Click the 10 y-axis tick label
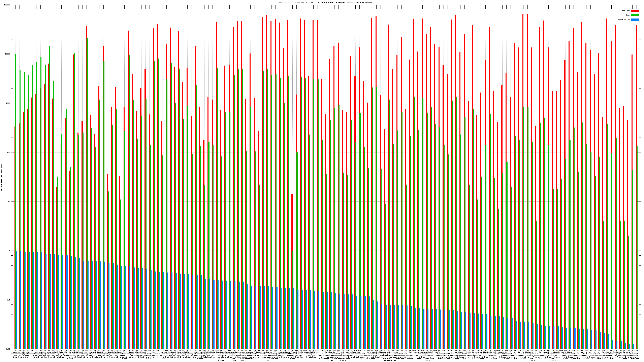 (x=9, y=202)
